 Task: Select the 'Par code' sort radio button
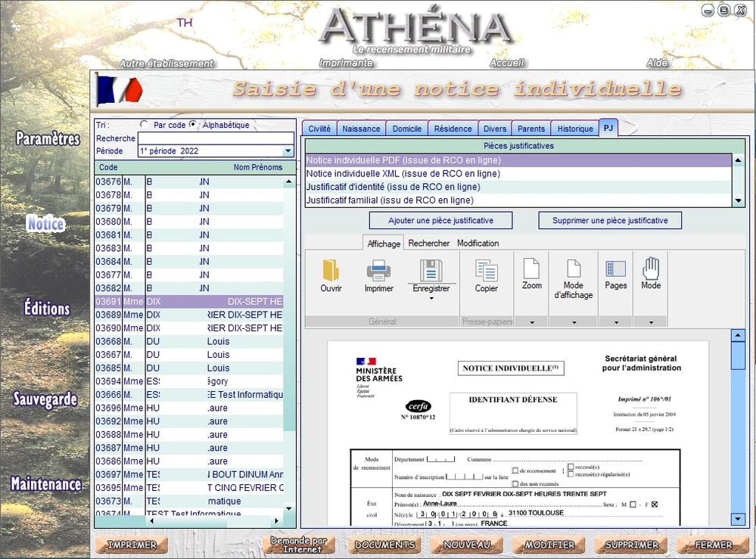[x=144, y=125]
